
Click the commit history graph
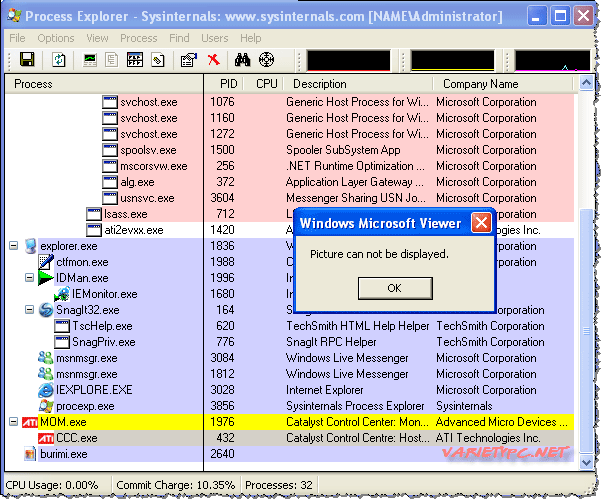click(453, 61)
